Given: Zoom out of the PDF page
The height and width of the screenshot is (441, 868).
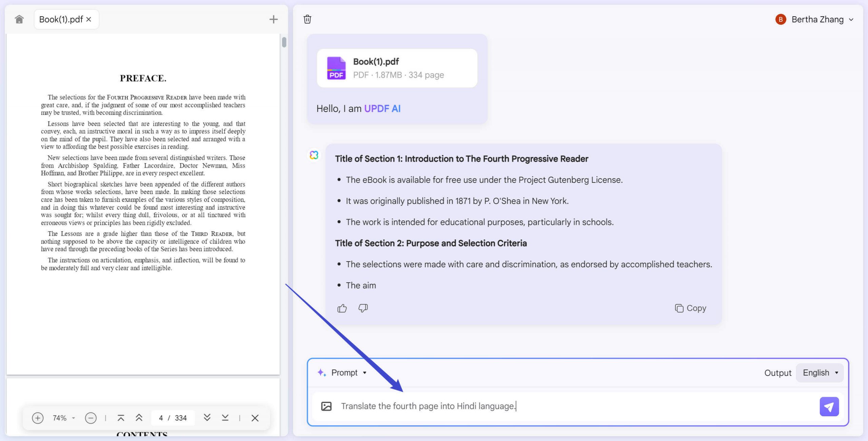Looking at the screenshot, I should [91, 418].
